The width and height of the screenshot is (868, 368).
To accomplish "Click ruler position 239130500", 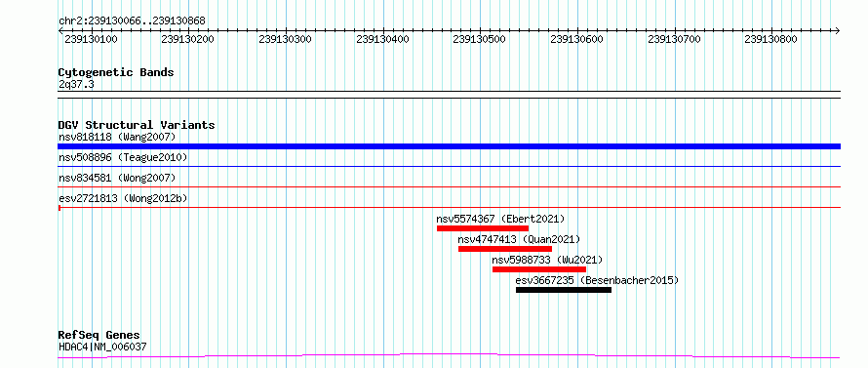I will (x=480, y=39).
